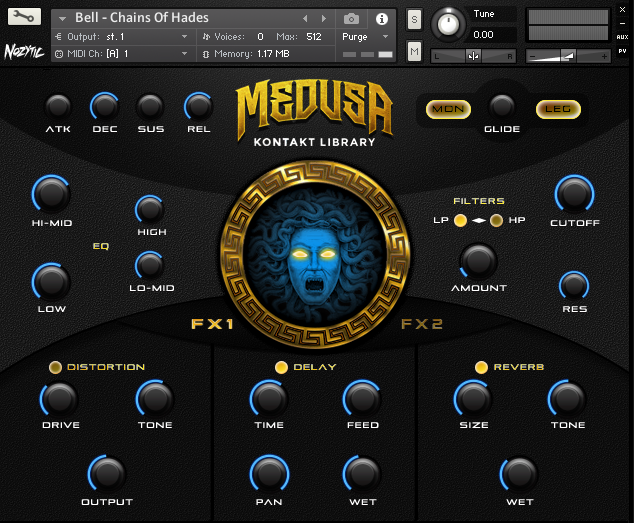Expand the instrument name dropdown arrow
Viewport: 634px width, 523px height.
click(x=62, y=19)
